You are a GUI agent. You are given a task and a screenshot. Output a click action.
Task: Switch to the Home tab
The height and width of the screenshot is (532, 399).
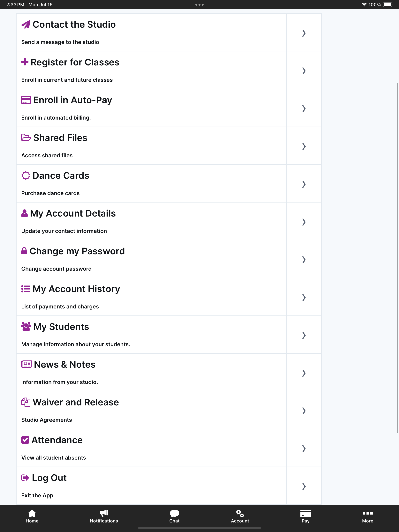point(32,516)
